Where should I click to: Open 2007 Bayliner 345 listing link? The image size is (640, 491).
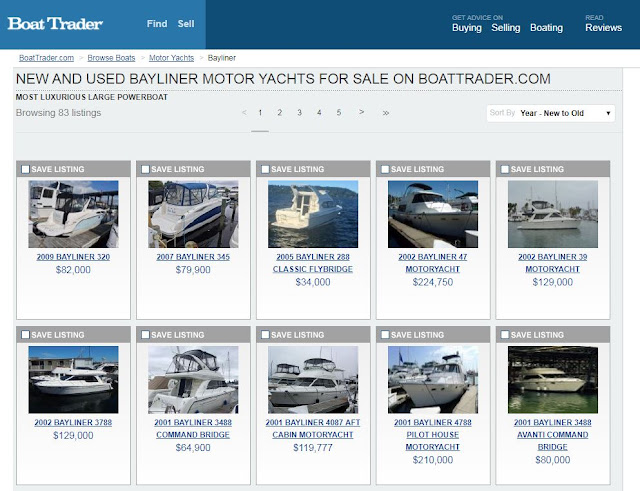tap(193, 257)
